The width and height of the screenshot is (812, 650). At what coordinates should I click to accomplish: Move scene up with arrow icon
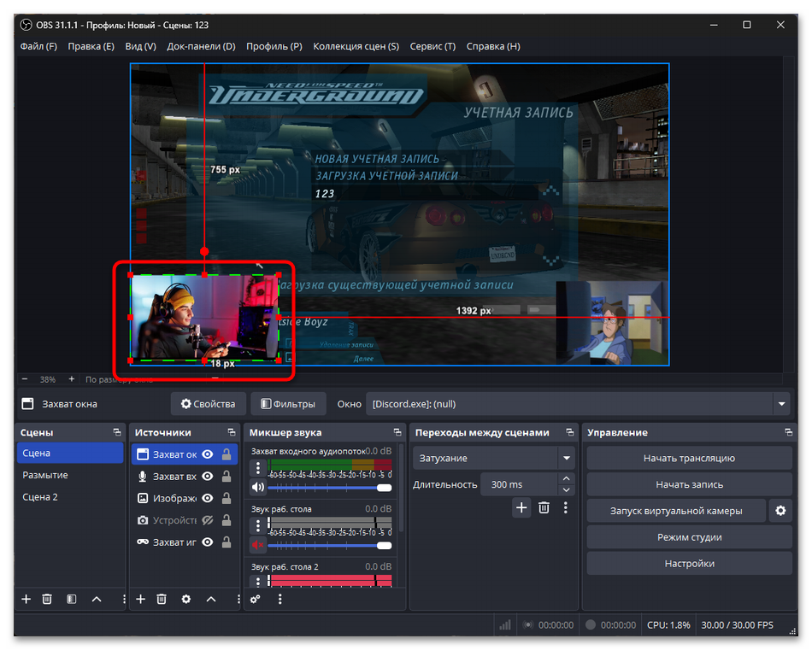(97, 599)
